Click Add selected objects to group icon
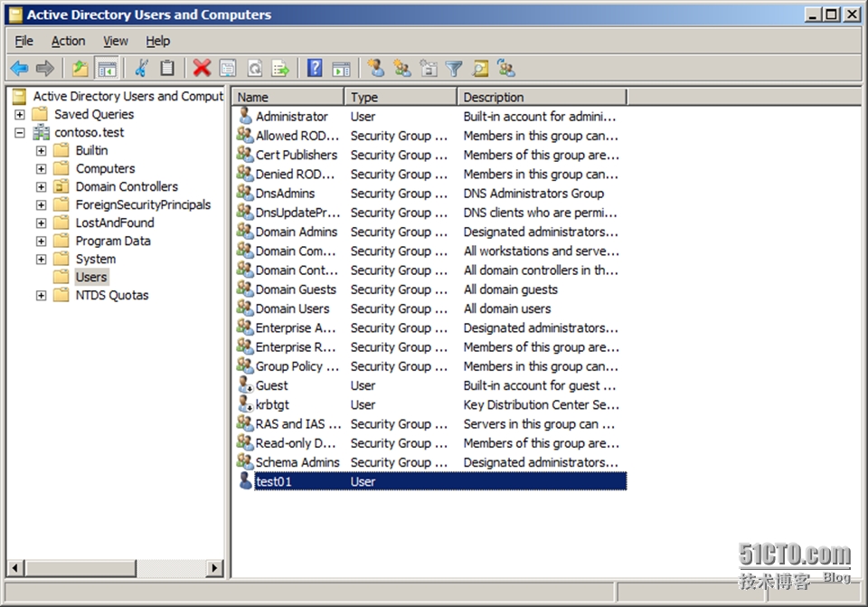The width and height of the screenshot is (868, 607). click(506, 69)
